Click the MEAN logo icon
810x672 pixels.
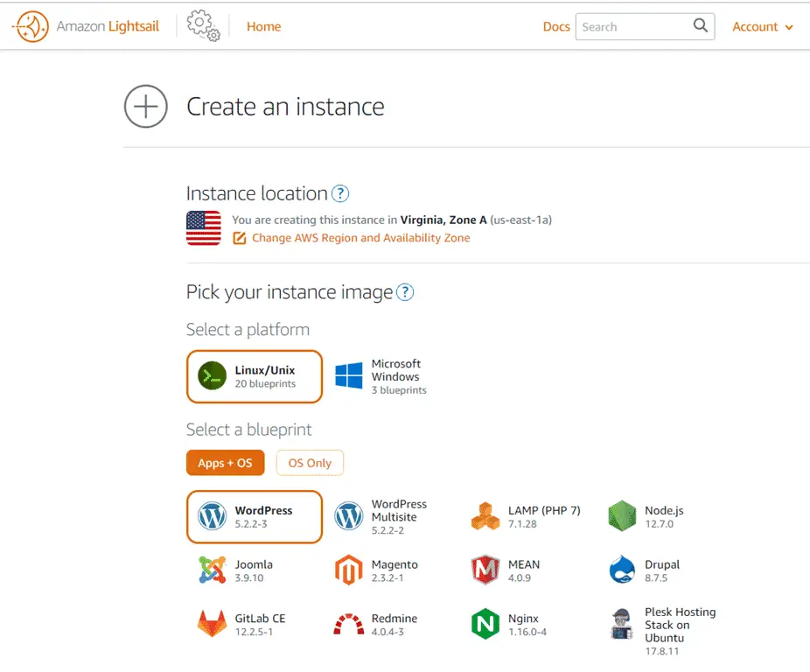pos(485,570)
